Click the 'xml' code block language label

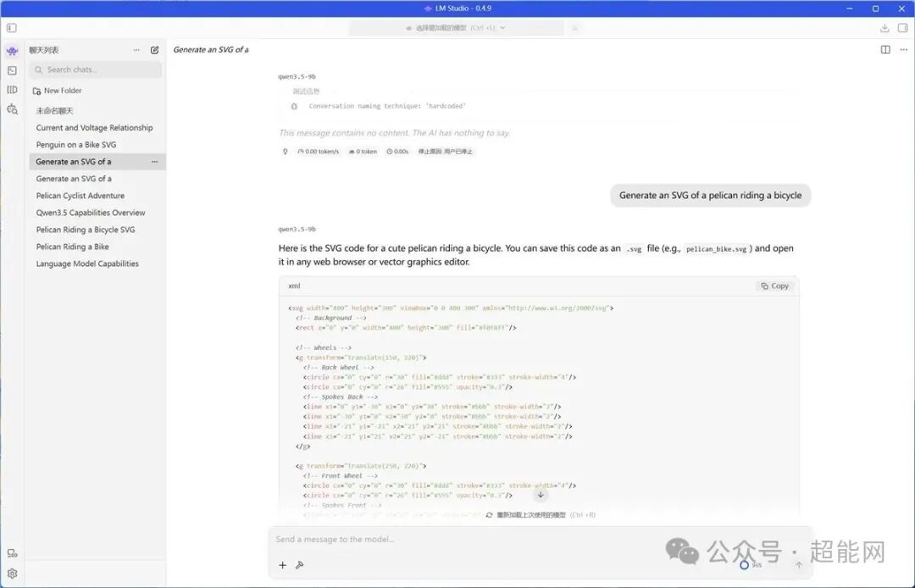pyautogui.click(x=294, y=286)
